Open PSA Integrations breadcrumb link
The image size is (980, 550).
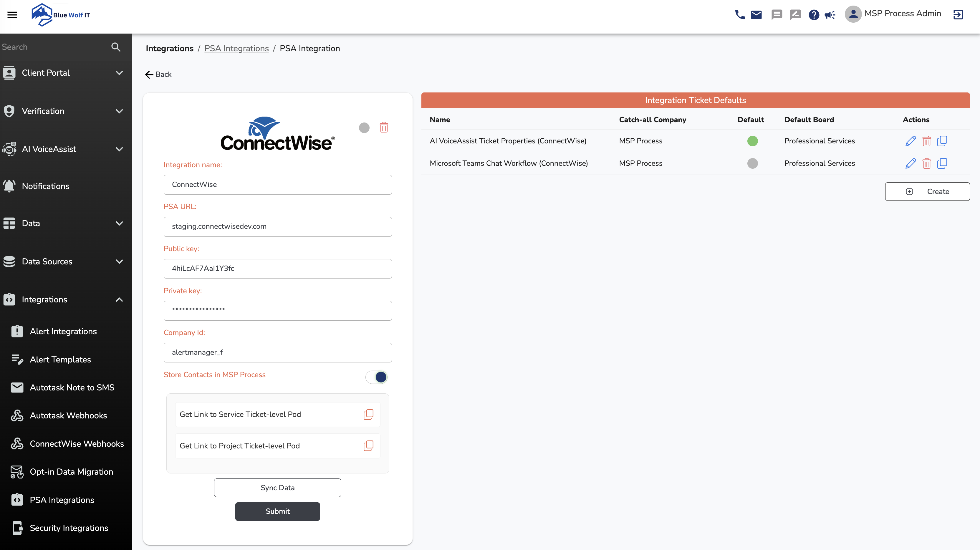point(236,48)
